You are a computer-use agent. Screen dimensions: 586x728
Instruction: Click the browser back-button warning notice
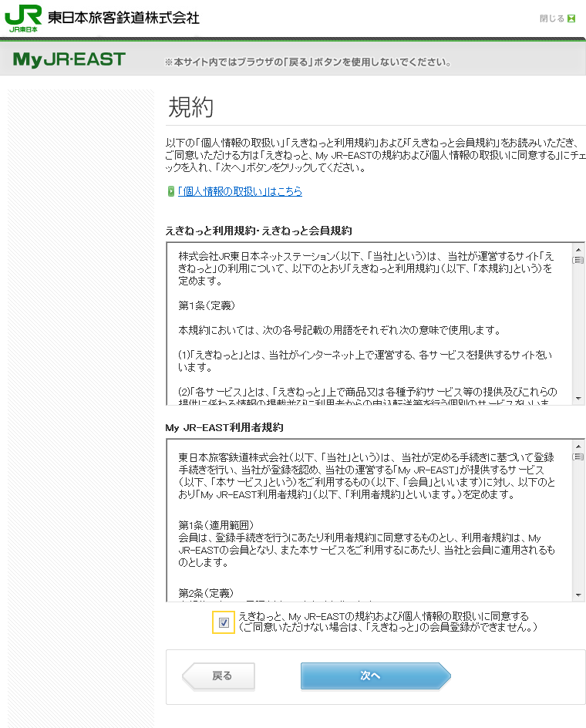308,62
